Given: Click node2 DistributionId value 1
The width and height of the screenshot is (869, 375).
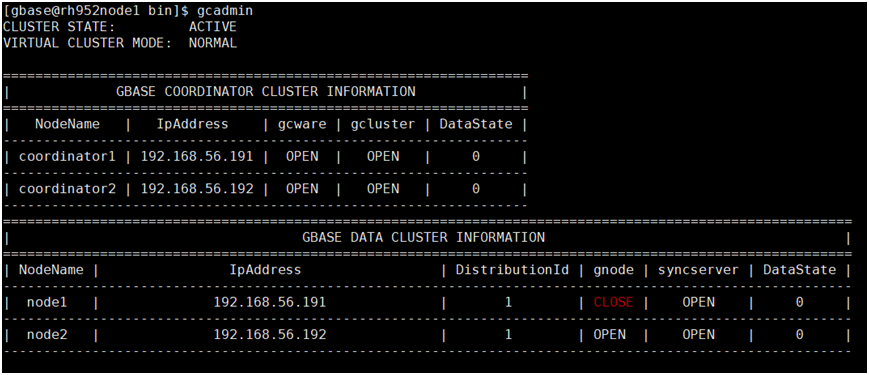Looking at the screenshot, I should point(508,335).
